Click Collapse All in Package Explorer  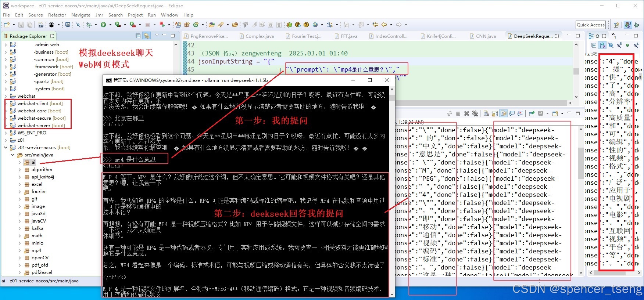[138, 36]
